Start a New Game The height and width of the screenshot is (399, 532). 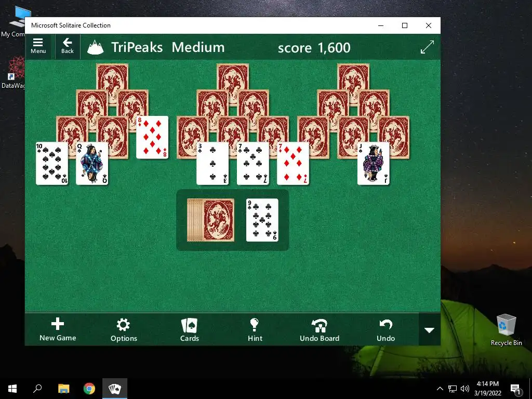coord(58,329)
